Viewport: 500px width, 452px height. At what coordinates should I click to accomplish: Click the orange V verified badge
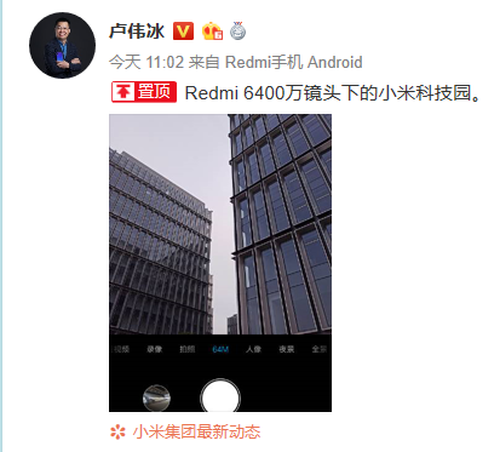click(183, 31)
